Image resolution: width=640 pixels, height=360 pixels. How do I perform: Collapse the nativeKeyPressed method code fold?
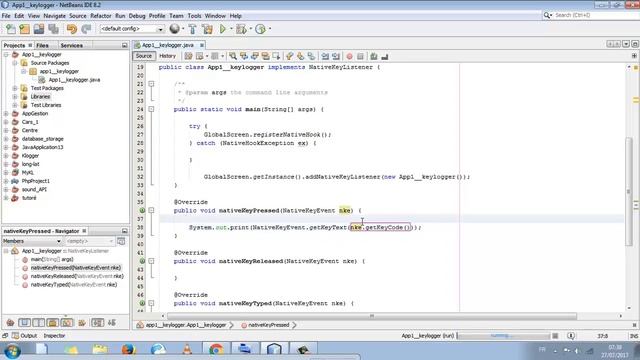tap(151, 211)
